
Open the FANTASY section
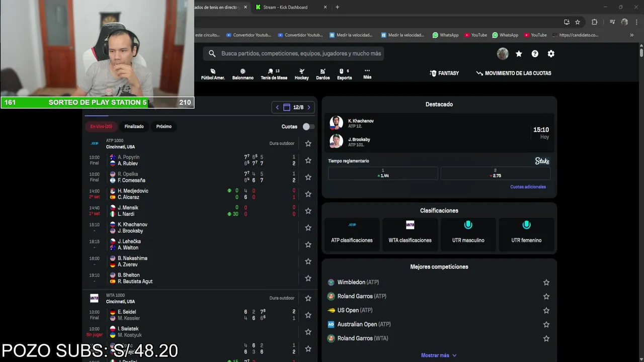pyautogui.click(x=444, y=73)
